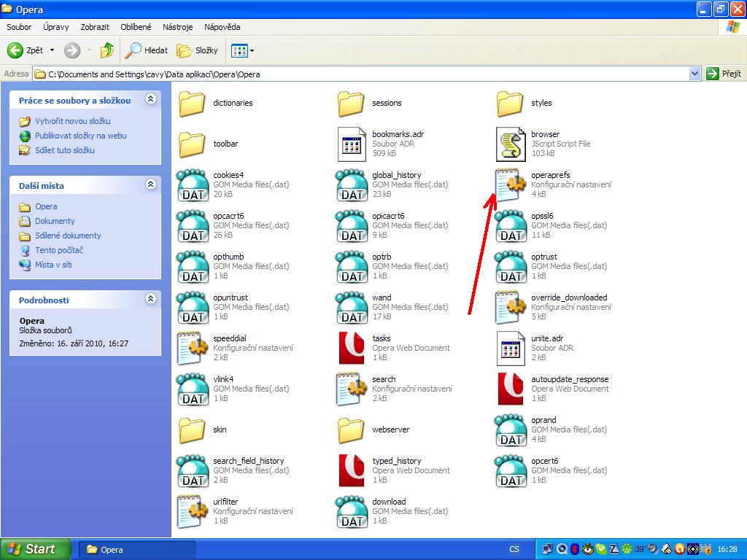Open the Nástroje menu
This screenshot has height=560, width=747.
(177, 27)
